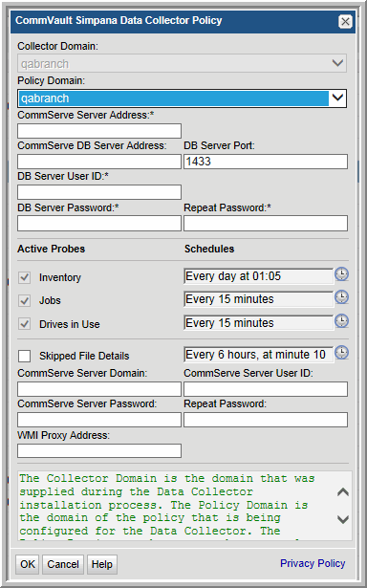The image size is (367, 588).
Task: Open the Privacy Policy link
Action: pyautogui.click(x=313, y=563)
